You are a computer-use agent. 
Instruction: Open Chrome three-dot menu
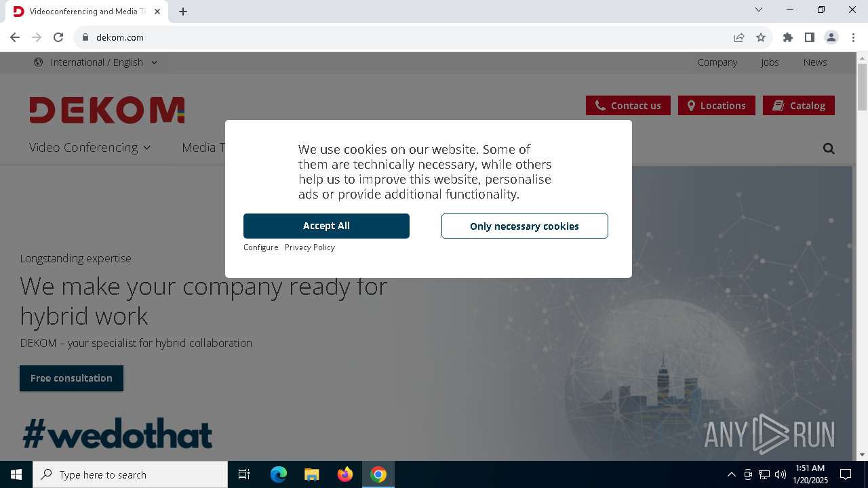pyautogui.click(x=853, y=37)
